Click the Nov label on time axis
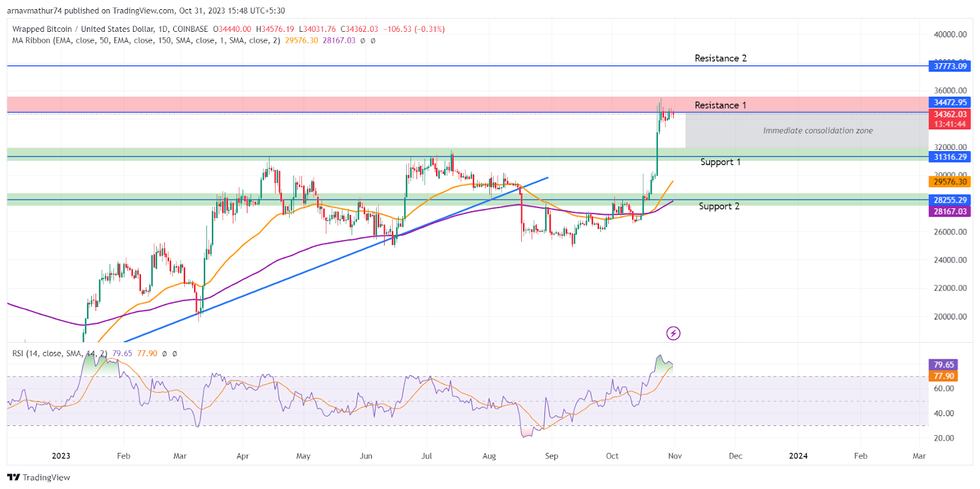This screenshot has width=980, height=489. tap(675, 456)
